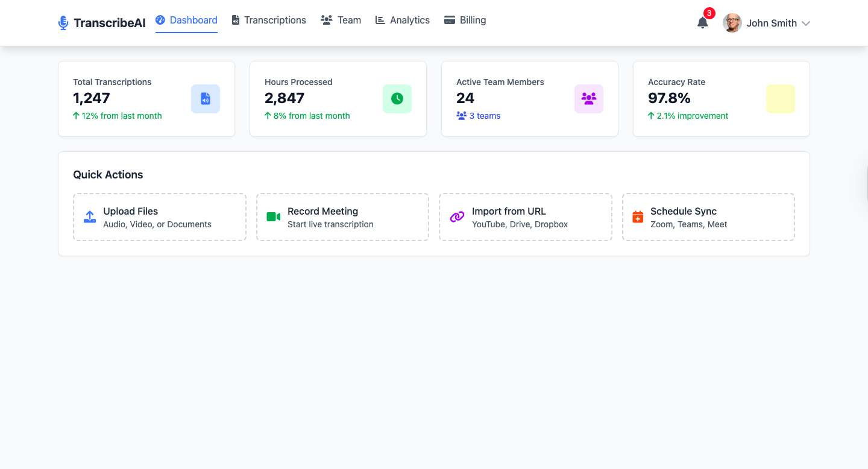Select the Record Meeting quick action

342,217
